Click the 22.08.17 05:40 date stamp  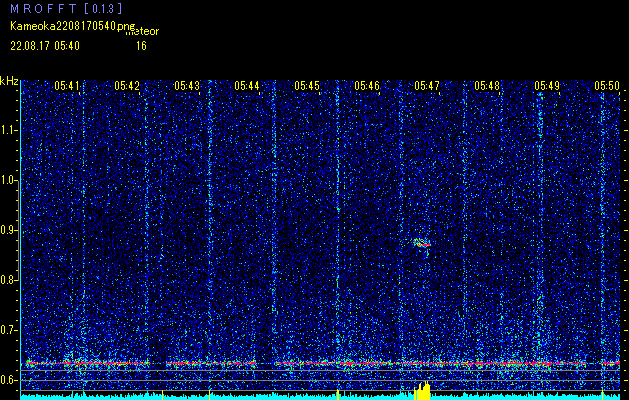45,46
